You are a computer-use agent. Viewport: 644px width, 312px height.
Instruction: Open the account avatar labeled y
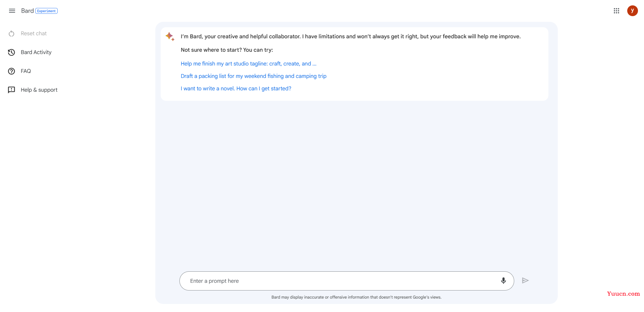(633, 11)
